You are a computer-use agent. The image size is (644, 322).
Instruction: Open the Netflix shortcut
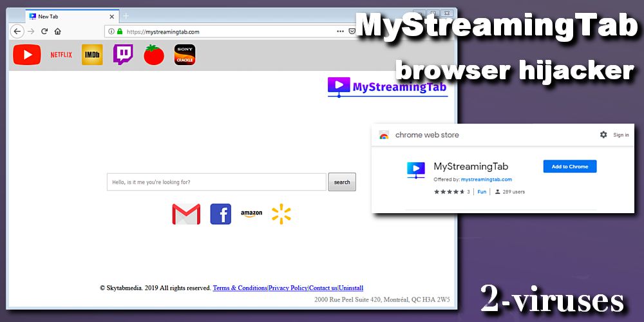(x=61, y=55)
